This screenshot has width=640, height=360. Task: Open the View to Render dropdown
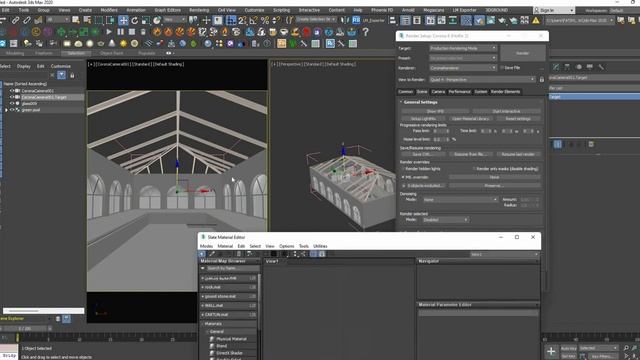[482, 80]
